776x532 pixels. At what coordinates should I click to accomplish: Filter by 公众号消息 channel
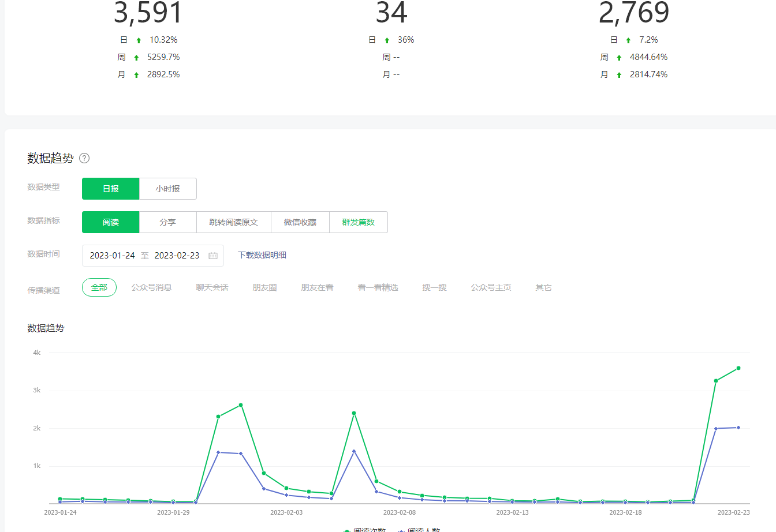152,287
